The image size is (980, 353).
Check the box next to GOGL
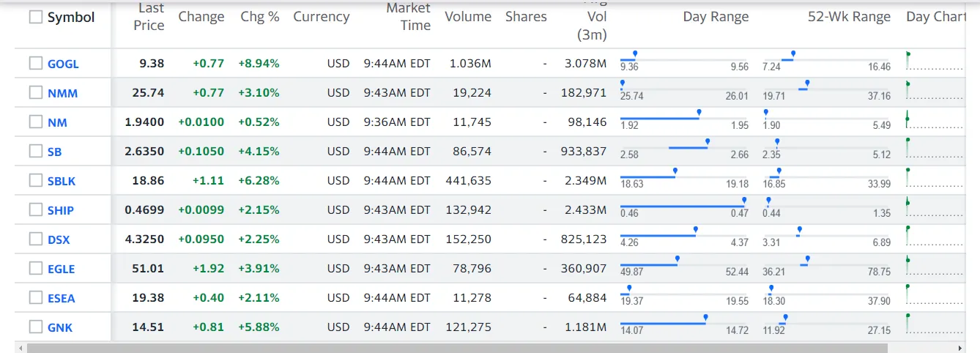tap(36, 64)
